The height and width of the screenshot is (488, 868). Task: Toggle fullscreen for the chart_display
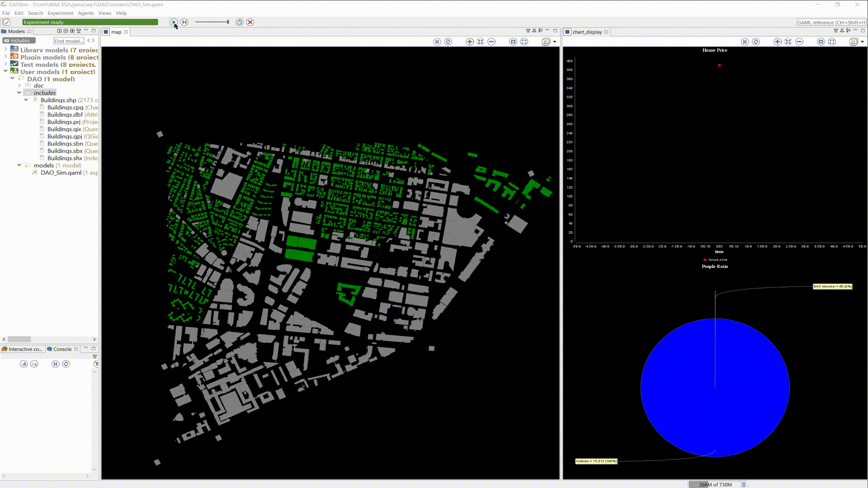coord(832,42)
